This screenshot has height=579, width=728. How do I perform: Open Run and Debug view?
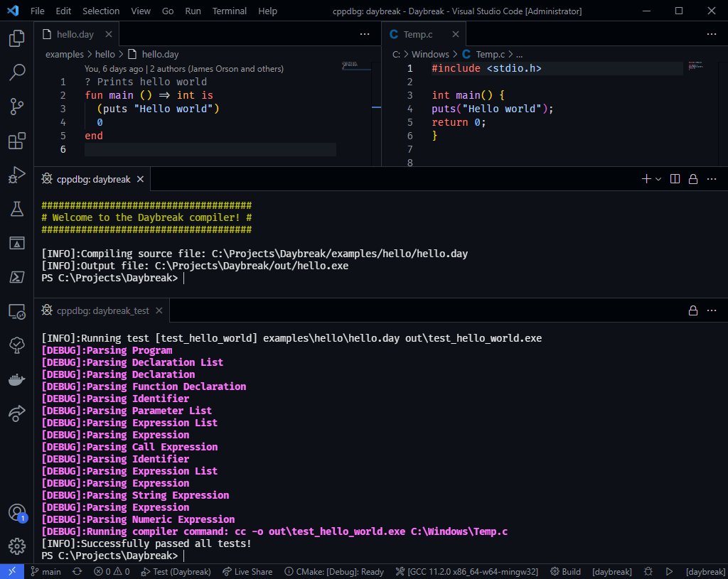[17, 175]
